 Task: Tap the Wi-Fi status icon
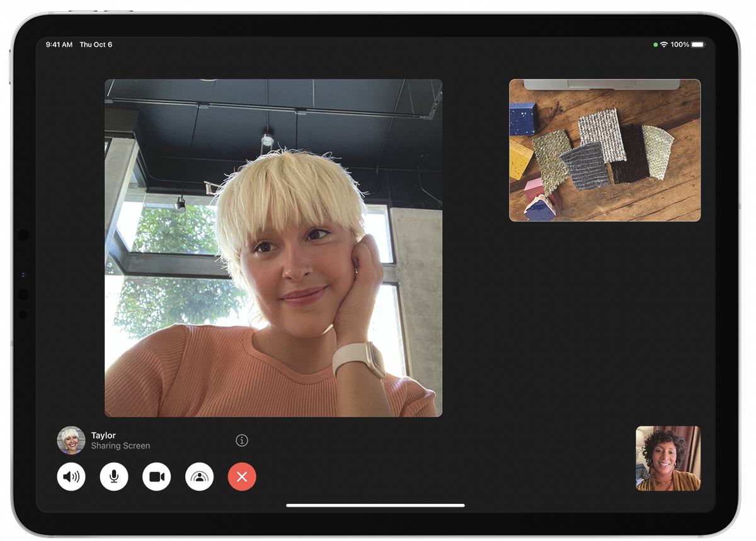663,45
